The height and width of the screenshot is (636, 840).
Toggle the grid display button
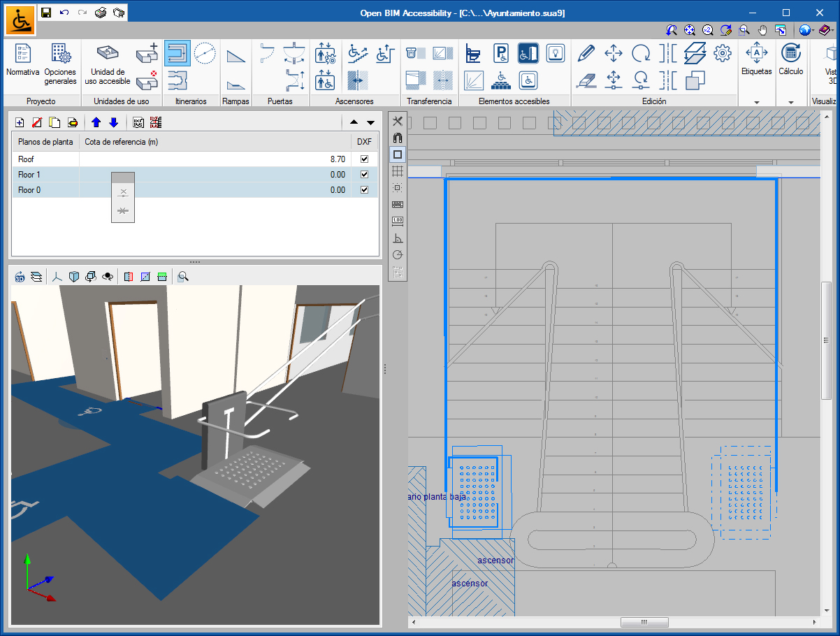point(398,171)
